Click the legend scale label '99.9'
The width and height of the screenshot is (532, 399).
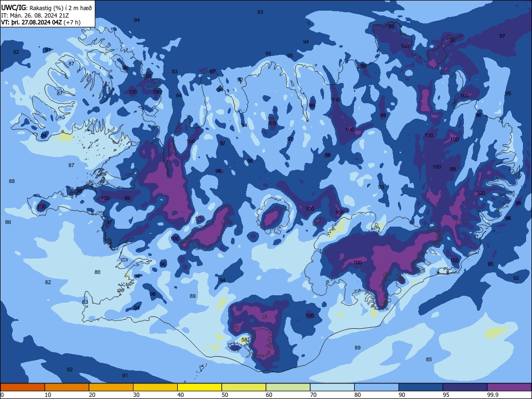point(492,395)
